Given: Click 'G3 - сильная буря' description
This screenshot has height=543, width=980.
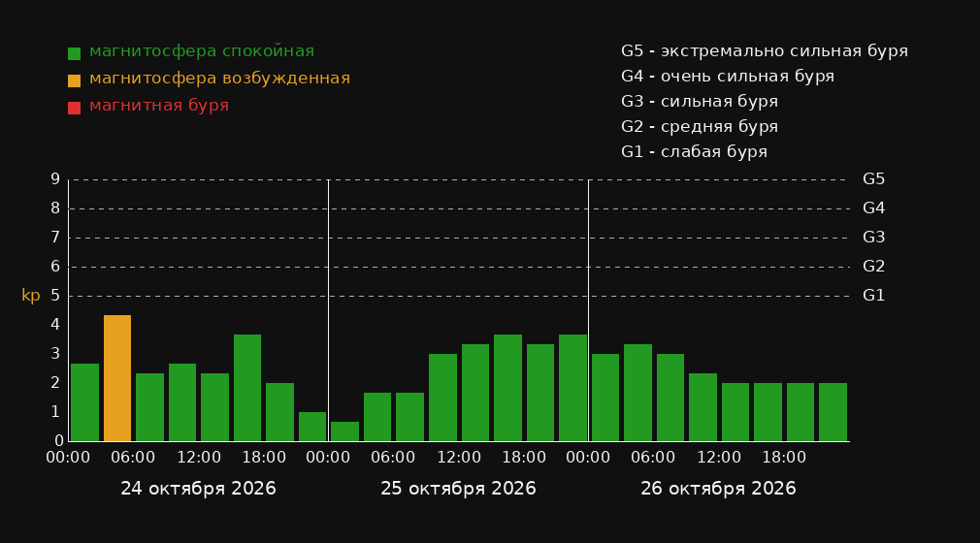Looking at the screenshot, I should click(x=700, y=101).
